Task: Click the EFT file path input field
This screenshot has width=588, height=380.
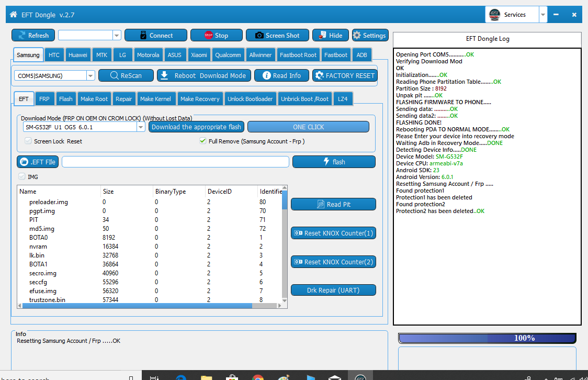Action: click(x=175, y=162)
